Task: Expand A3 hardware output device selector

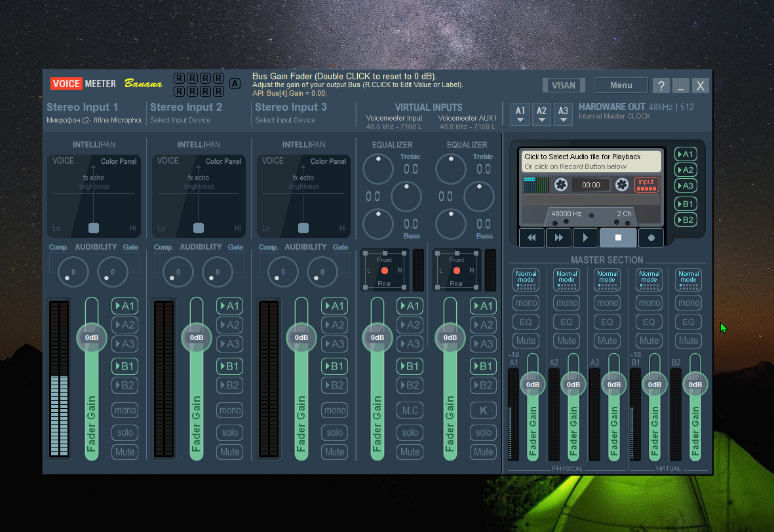Action: pos(563,114)
